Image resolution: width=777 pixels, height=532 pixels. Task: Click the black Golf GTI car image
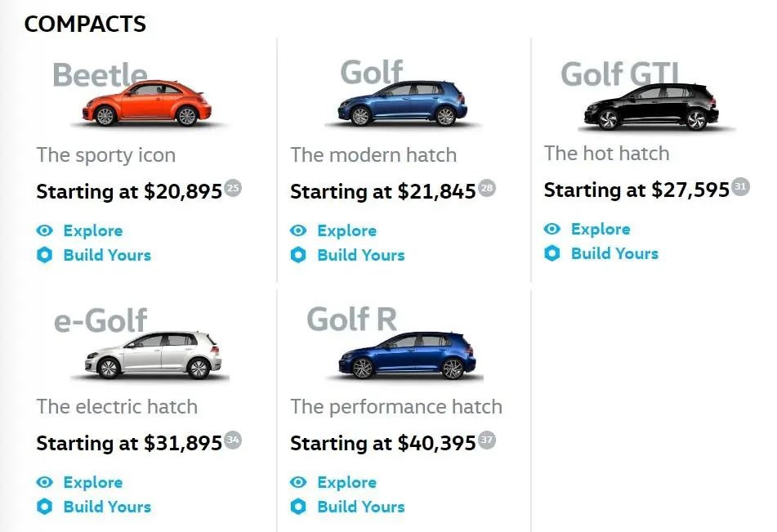[x=652, y=106]
